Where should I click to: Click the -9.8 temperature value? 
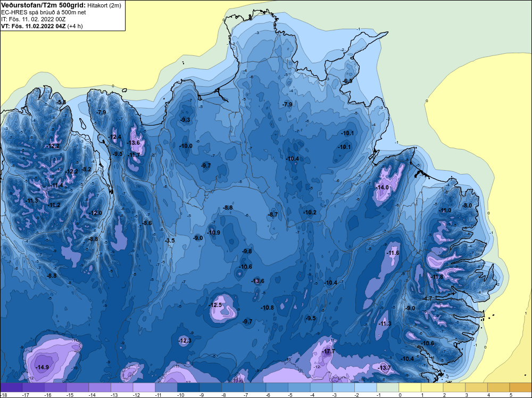(247, 251)
